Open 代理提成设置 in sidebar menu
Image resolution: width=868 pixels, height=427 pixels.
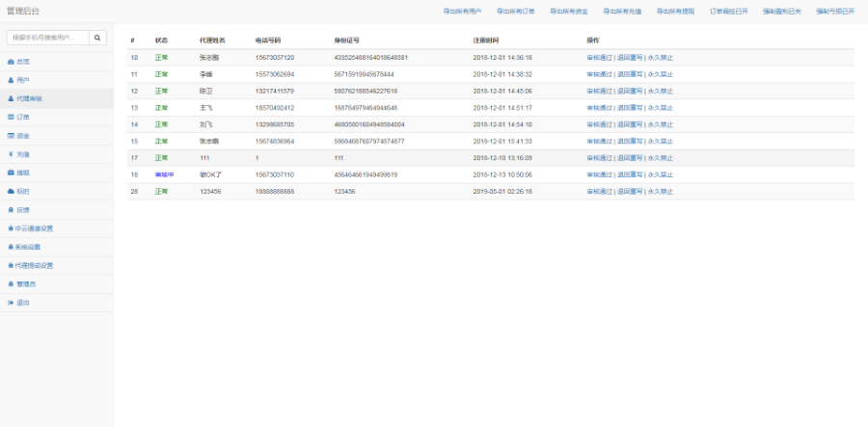point(34,265)
